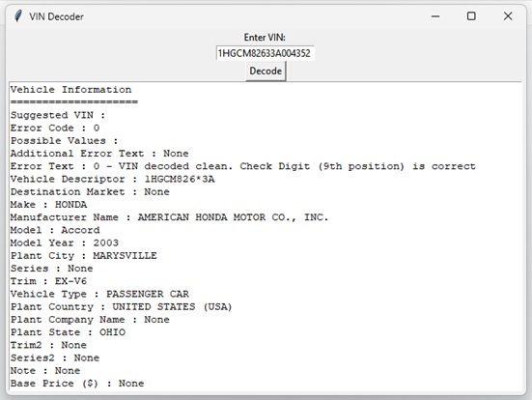Viewport: 532px width, 400px height.
Task: Focus the VIN entry field
Action: pos(266,53)
